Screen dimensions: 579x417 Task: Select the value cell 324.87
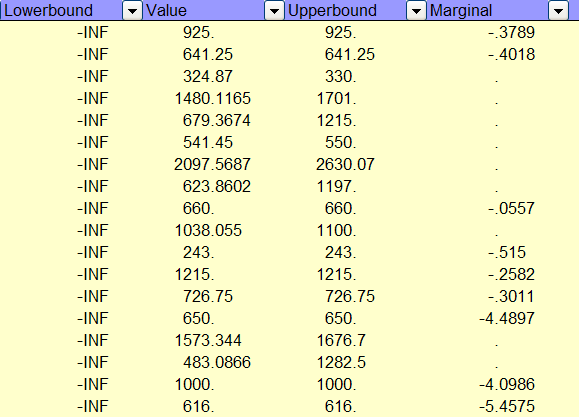click(208, 76)
